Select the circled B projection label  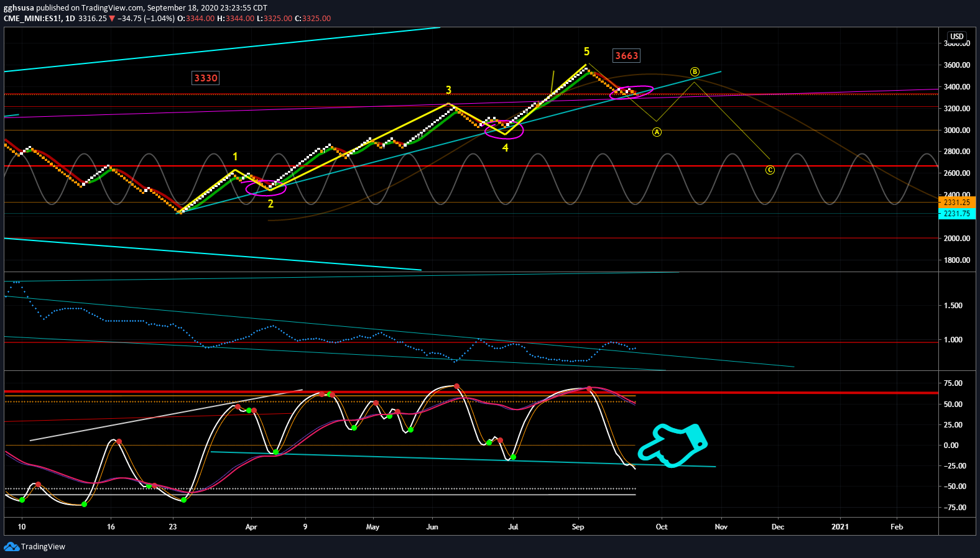click(x=695, y=72)
